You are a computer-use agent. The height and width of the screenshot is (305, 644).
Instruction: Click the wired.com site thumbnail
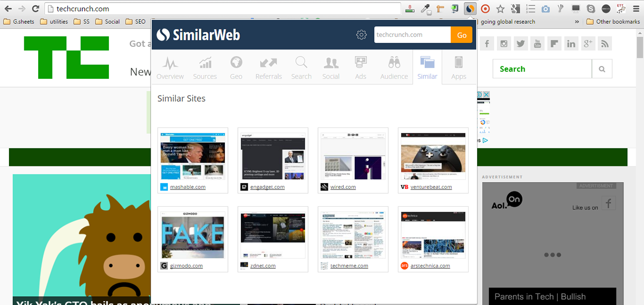coord(353,156)
